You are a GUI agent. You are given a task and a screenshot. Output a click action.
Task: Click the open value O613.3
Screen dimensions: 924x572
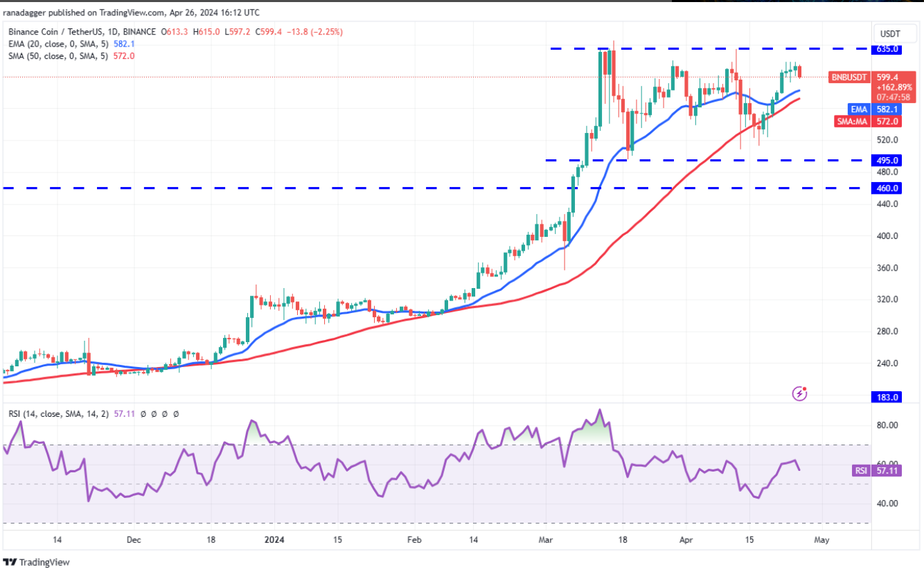coord(173,32)
